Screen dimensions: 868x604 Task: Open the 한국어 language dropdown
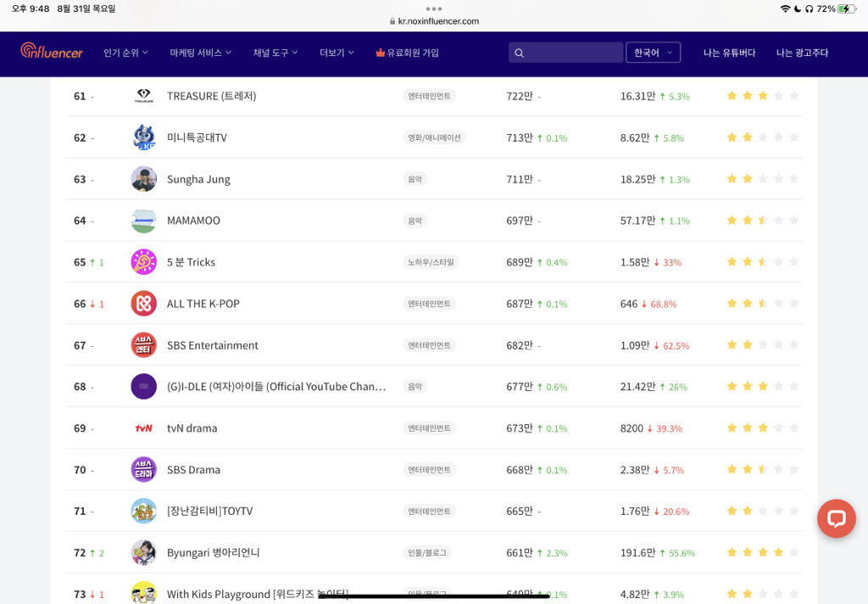point(654,53)
